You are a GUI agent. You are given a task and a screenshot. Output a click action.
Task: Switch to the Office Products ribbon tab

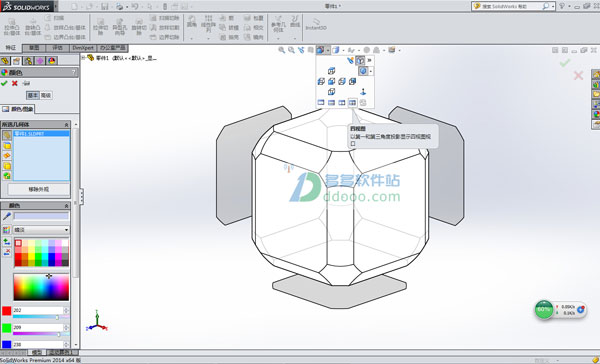pyautogui.click(x=112, y=48)
